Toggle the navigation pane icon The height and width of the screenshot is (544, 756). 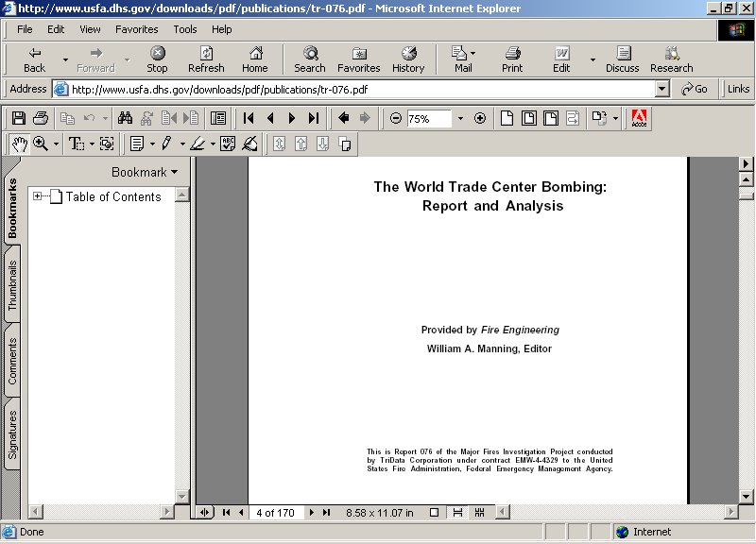[x=218, y=118]
